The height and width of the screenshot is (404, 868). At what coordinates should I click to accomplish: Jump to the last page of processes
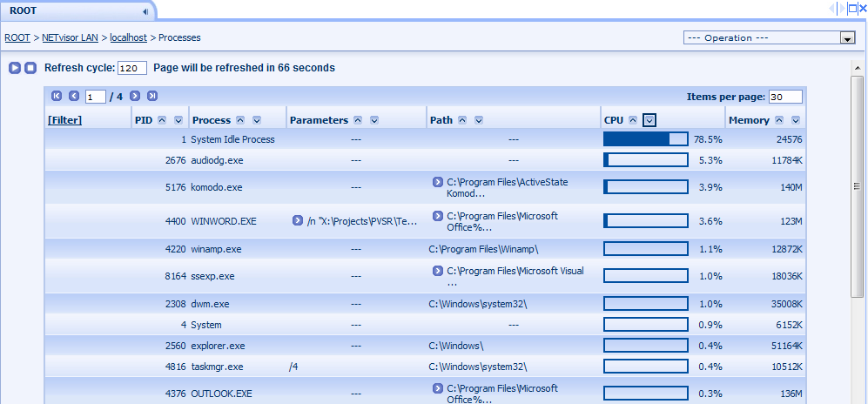coord(152,97)
